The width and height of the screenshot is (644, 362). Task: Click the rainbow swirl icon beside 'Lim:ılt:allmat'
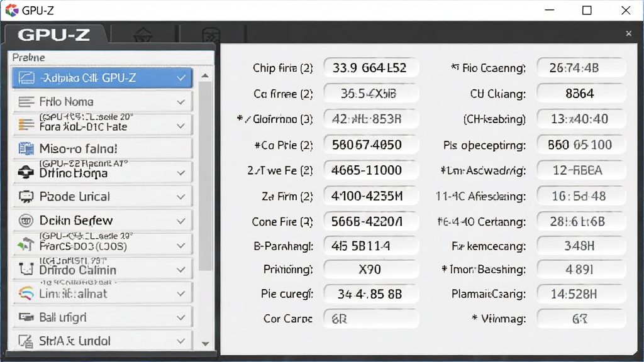26,293
